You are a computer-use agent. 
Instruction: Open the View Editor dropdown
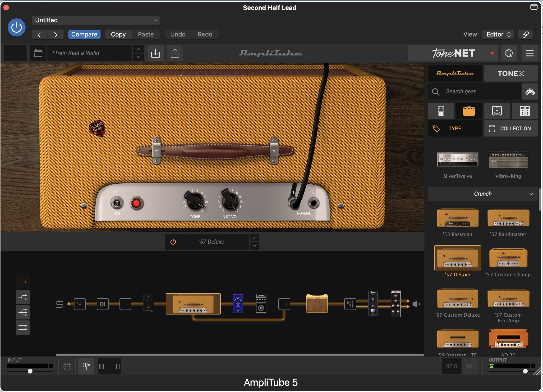(498, 34)
